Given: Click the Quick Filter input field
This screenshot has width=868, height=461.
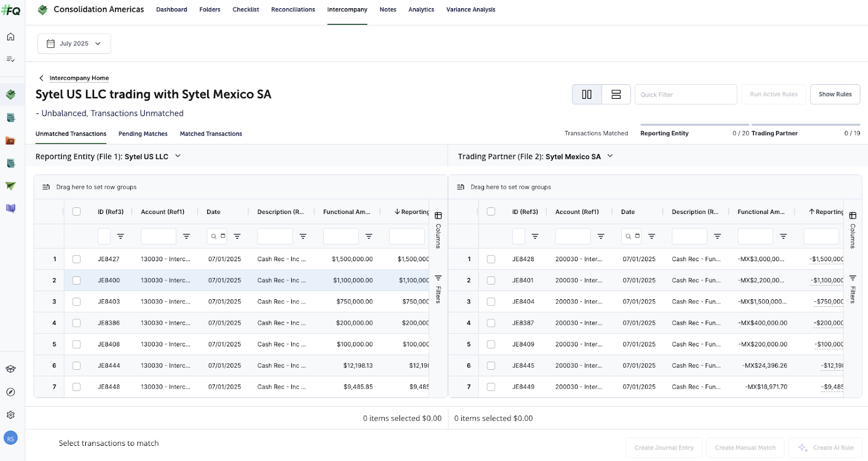Looking at the screenshot, I should click(685, 94).
